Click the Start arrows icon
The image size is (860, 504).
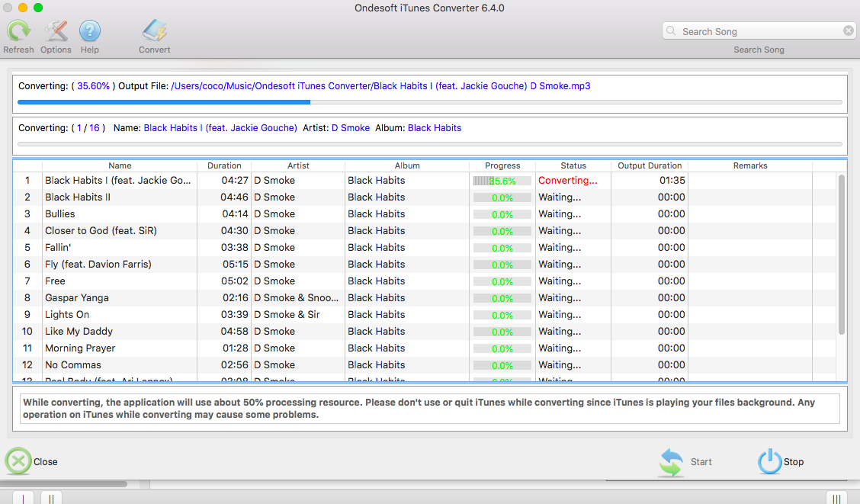(672, 462)
